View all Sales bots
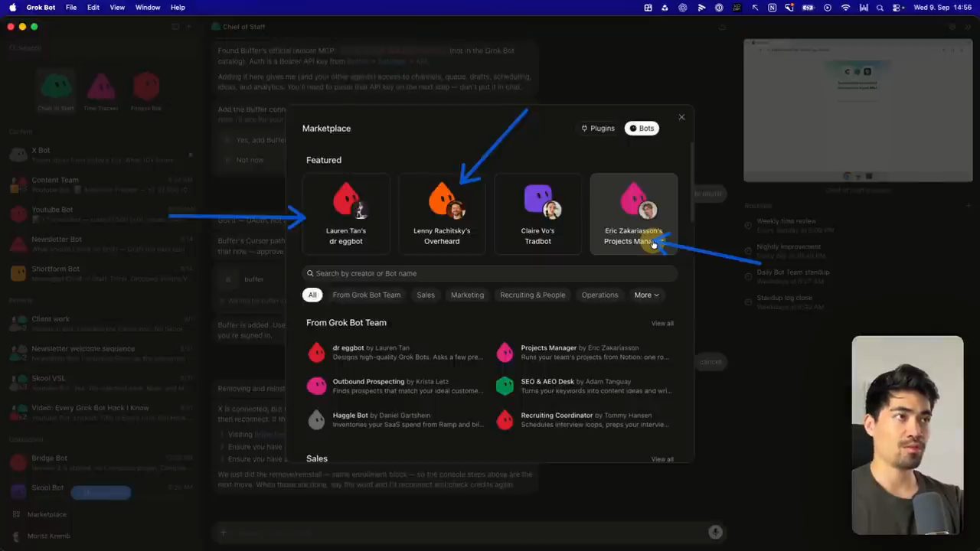This screenshot has height=551, width=980. click(x=662, y=459)
